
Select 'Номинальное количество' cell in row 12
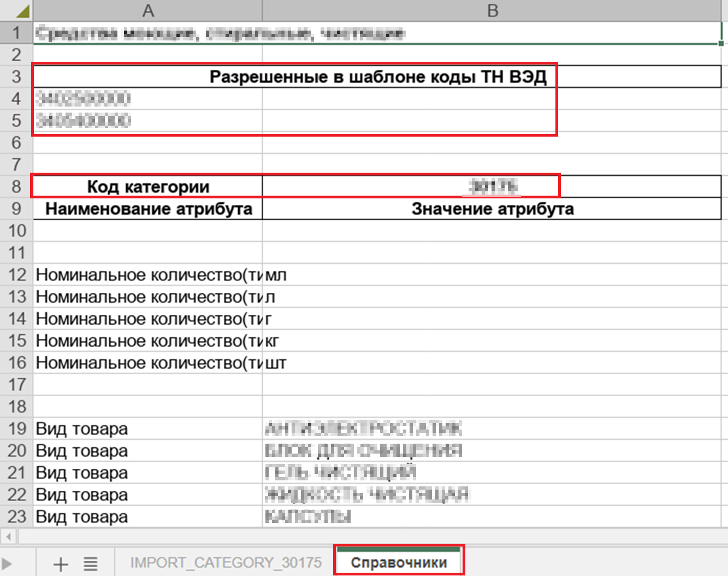[x=148, y=274]
